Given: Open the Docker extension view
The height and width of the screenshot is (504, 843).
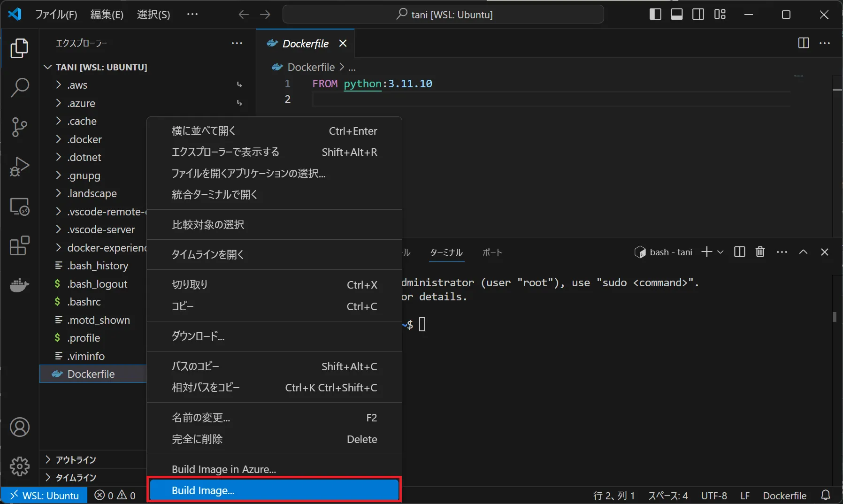Looking at the screenshot, I should point(19,286).
